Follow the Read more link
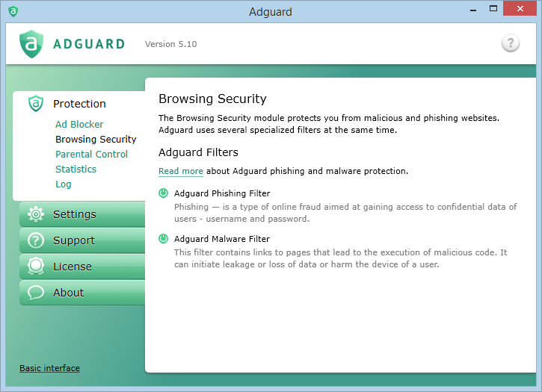The width and height of the screenshot is (542, 392). click(x=180, y=171)
